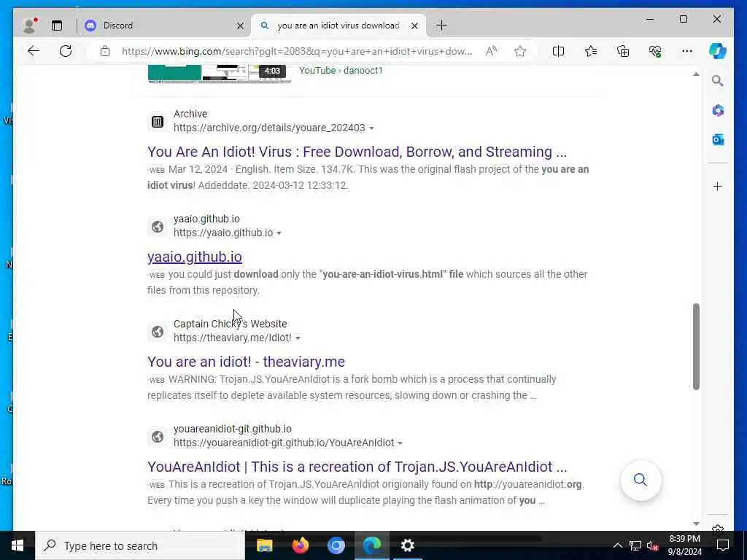This screenshot has width=747, height=560.
Task: Open File Explorer from taskbar
Action: click(x=264, y=545)
